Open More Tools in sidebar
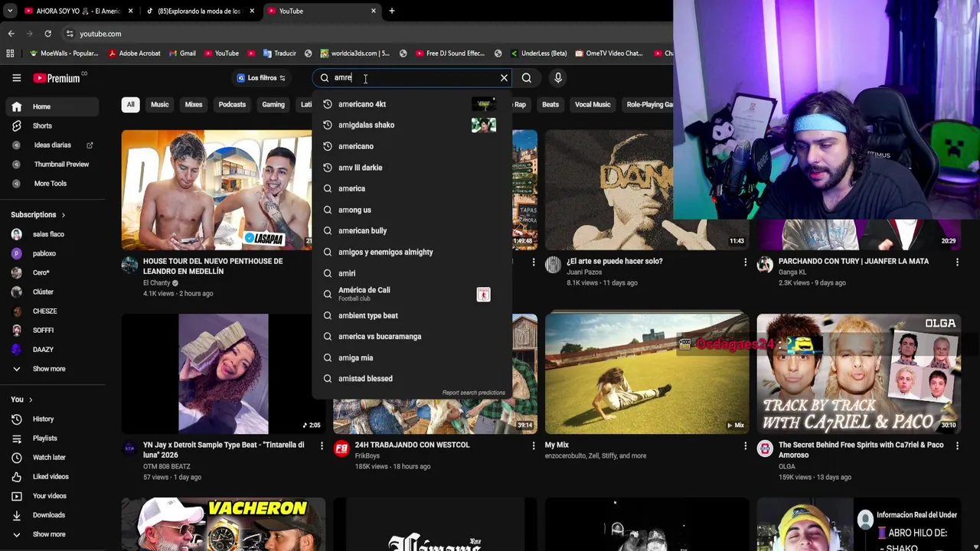980x551 pixels. (x=52, y=183)
